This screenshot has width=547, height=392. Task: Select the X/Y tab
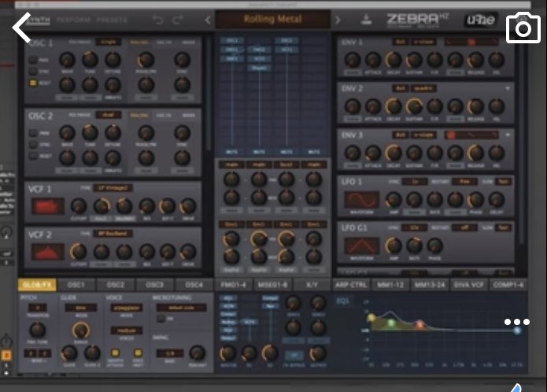pos(312,285)
